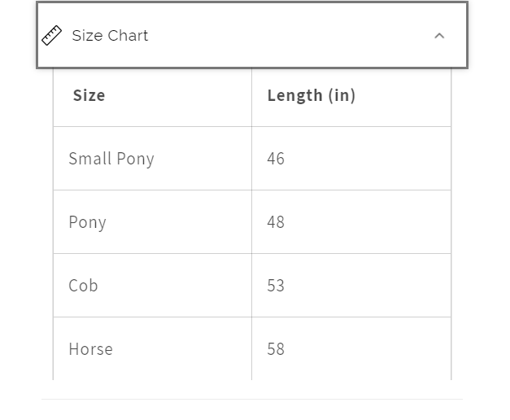Select the length value 46
This screenshot has width=510, height=420.
[x=276, y=159]
